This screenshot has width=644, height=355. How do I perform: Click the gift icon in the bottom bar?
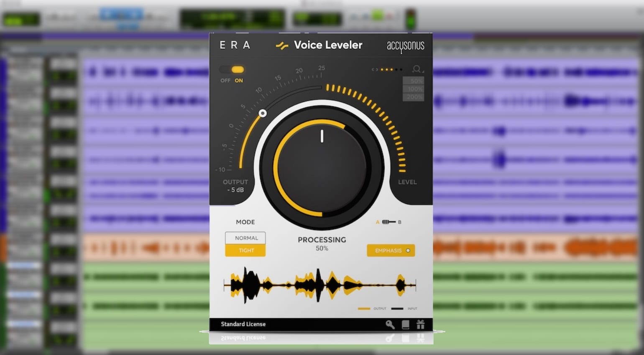pos(421,324)
